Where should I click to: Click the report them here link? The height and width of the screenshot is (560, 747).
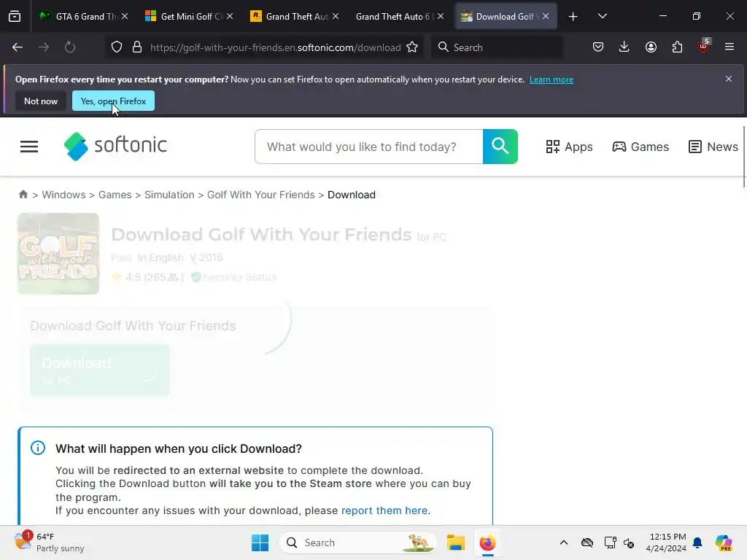[x=384, y=510]
